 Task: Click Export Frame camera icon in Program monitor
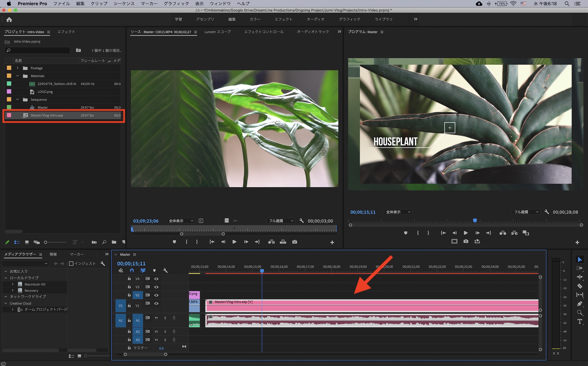pyautogui.click(x=466, y=241)
